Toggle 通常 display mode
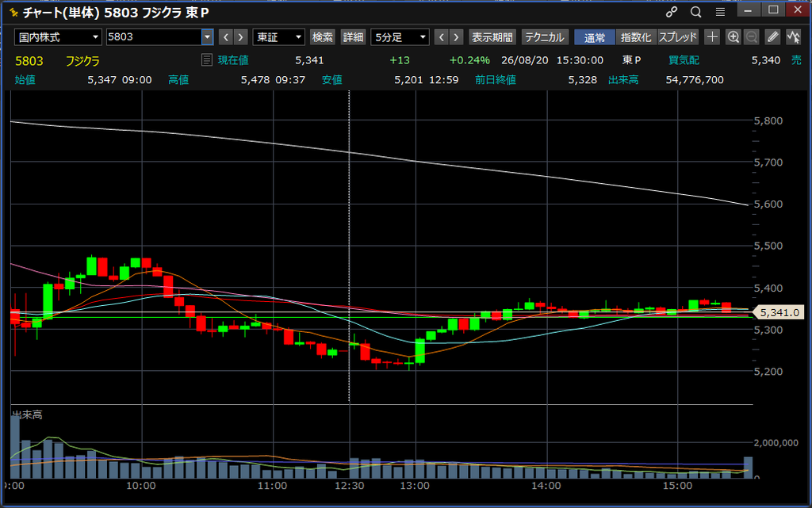 [595, 37]
